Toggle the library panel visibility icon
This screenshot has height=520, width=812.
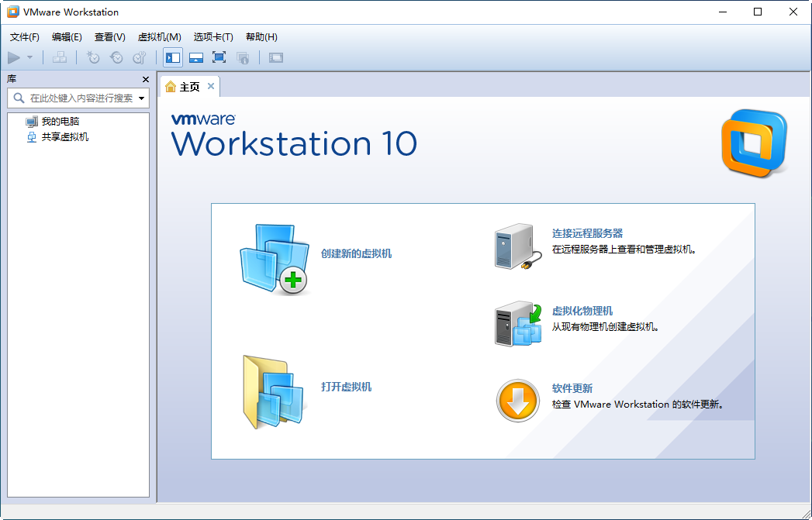coord(172,57)
